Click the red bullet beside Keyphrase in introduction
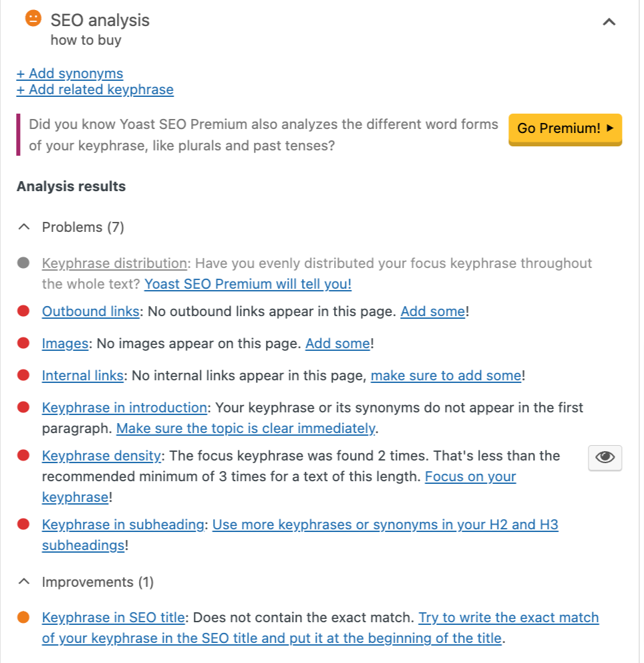The width and height of the screenshot is (644, 663). pyautogui.click(x=23, y=407)
